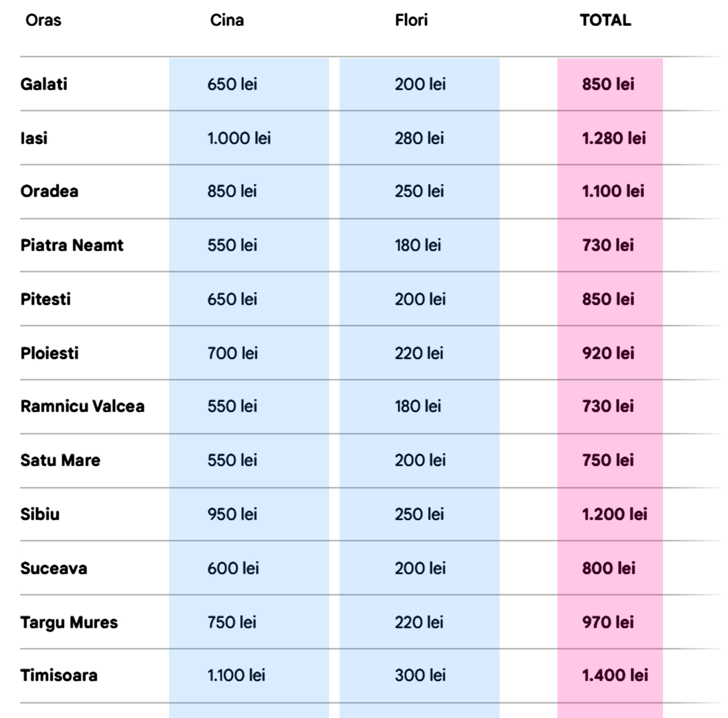Select the Piatra Neamt row label
The width and height of the screenshot is (728, 718).
(x=72, y=246)
